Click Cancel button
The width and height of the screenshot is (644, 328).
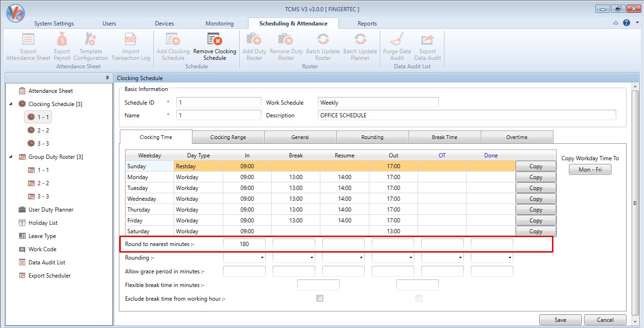pos(605,320)
